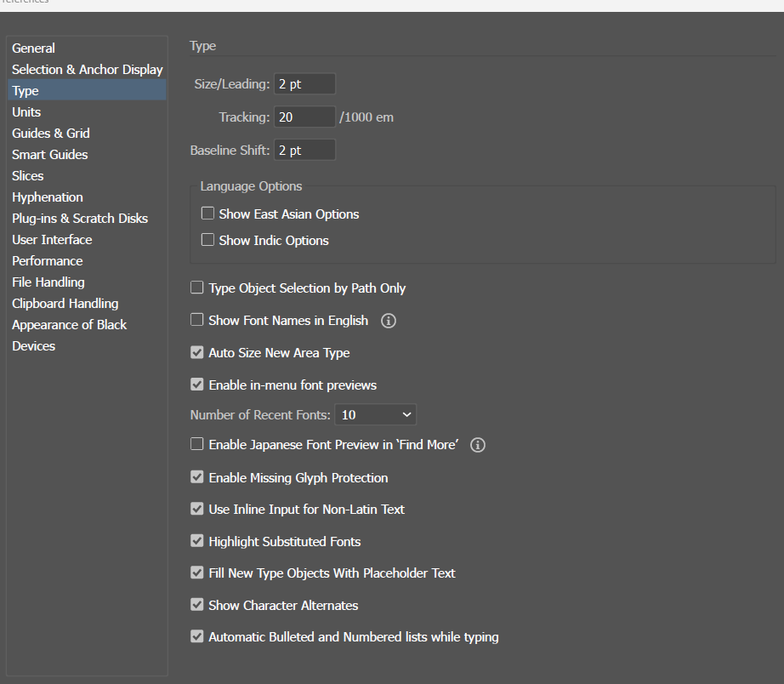The image size is (784, 684).
Task: Open the Number of Recent Fonts dropdown
Action: [x=376, y=415]
